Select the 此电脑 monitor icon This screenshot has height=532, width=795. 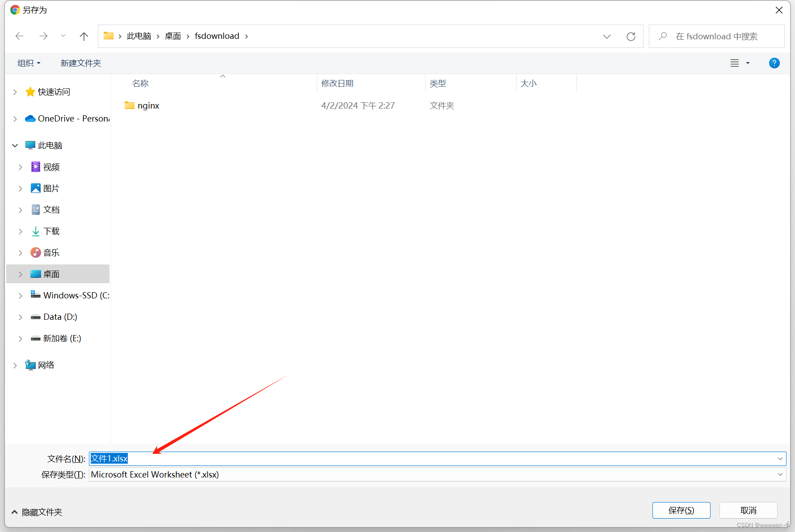pos(30,145)
